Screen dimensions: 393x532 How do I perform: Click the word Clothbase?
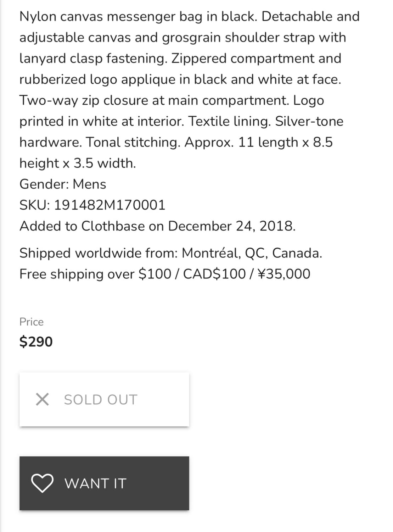point(113,226)
